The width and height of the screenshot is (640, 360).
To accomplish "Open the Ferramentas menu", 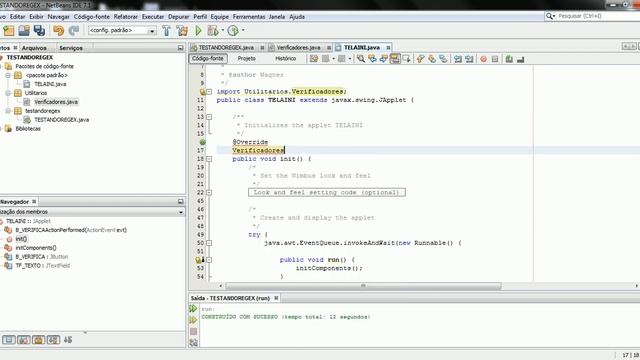I will click(x=249, y=17).
